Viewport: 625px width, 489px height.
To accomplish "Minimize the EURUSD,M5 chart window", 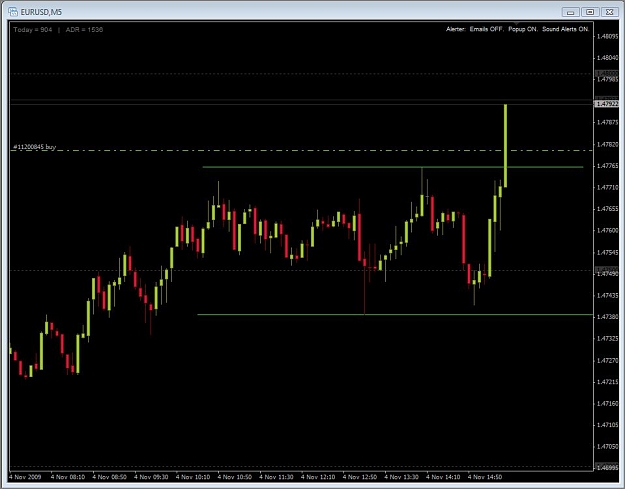I will coord(571,12).
